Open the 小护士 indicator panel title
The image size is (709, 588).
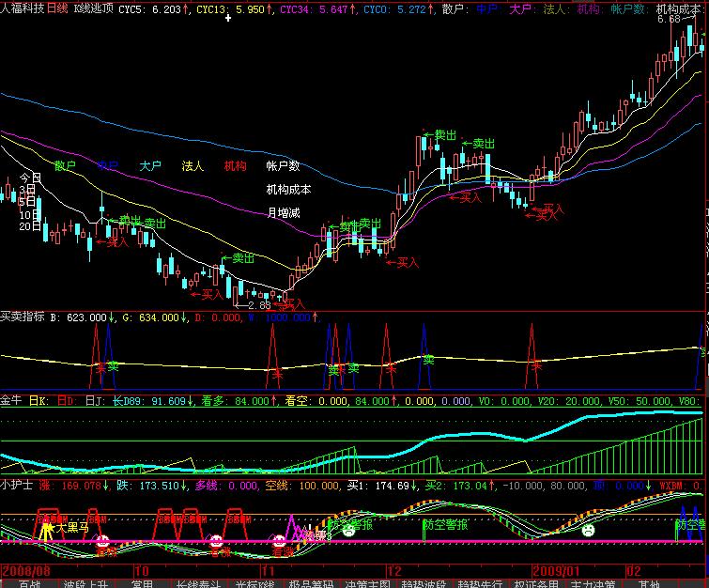(x=17, y=485)
